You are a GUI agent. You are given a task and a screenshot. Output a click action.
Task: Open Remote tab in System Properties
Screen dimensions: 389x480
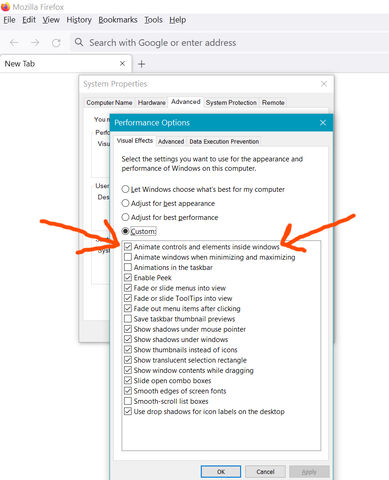coord(273,103)
